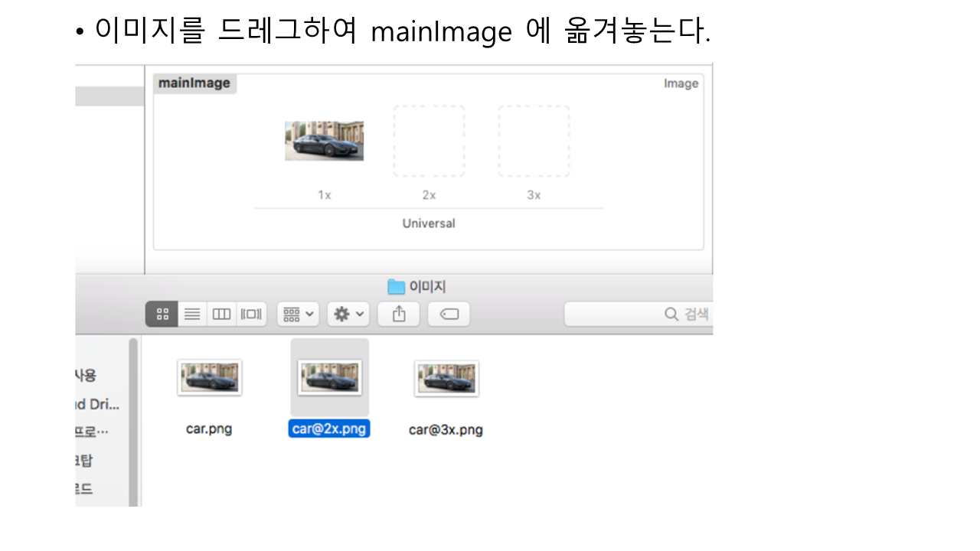The image size is (980, 551).
Task: Click the empty 2x image slot
Action: point(429,141)
